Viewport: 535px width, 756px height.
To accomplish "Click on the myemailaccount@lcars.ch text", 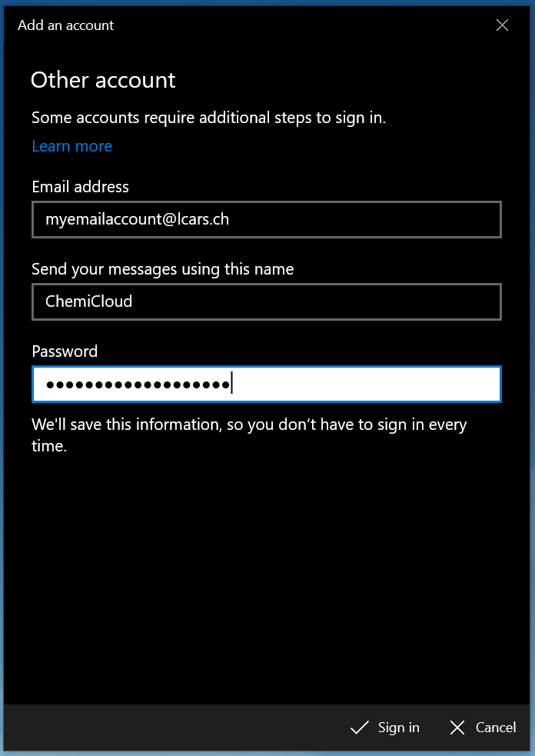I will [137, 220].
